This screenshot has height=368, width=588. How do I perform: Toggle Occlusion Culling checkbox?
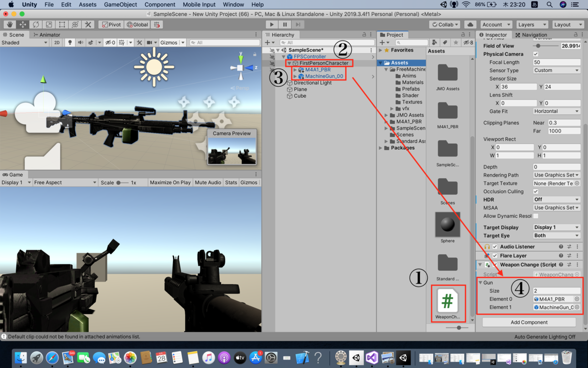pos(536,191)
